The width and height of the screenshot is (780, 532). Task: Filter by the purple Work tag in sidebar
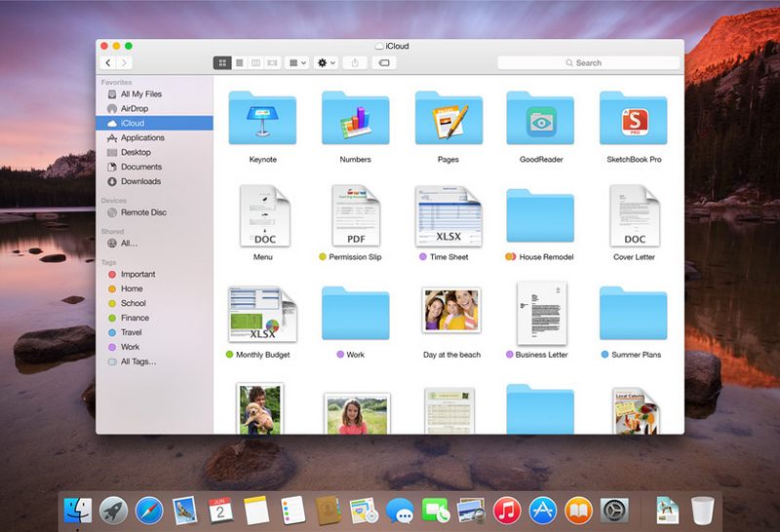click(154, 347)
